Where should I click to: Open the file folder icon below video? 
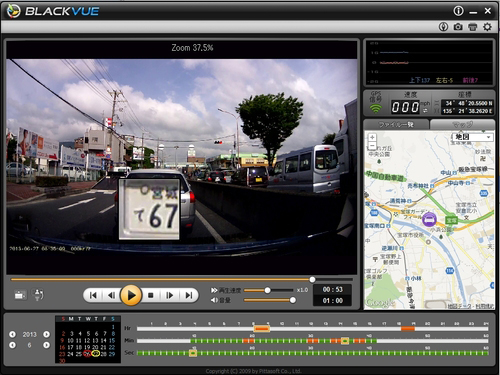tap(20, 295)
